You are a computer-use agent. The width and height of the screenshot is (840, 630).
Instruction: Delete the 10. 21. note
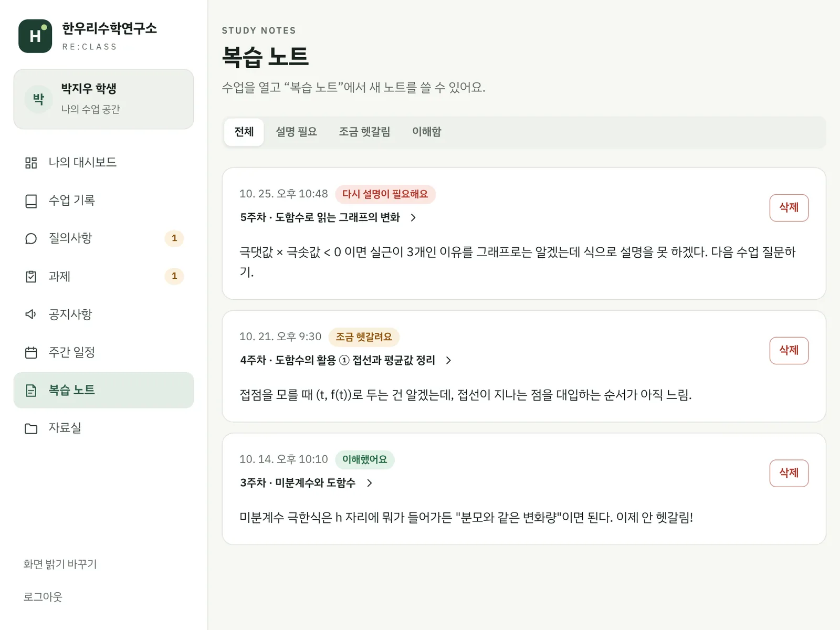[x=789, y=351]
